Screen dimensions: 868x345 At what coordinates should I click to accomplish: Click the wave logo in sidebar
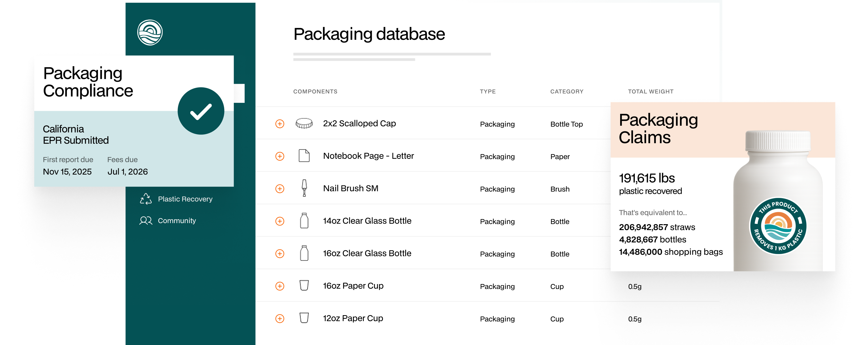[x=150, y=32]
